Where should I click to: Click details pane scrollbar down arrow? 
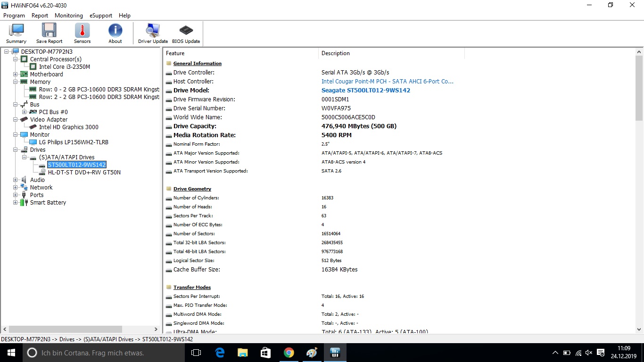click(639, 329)
